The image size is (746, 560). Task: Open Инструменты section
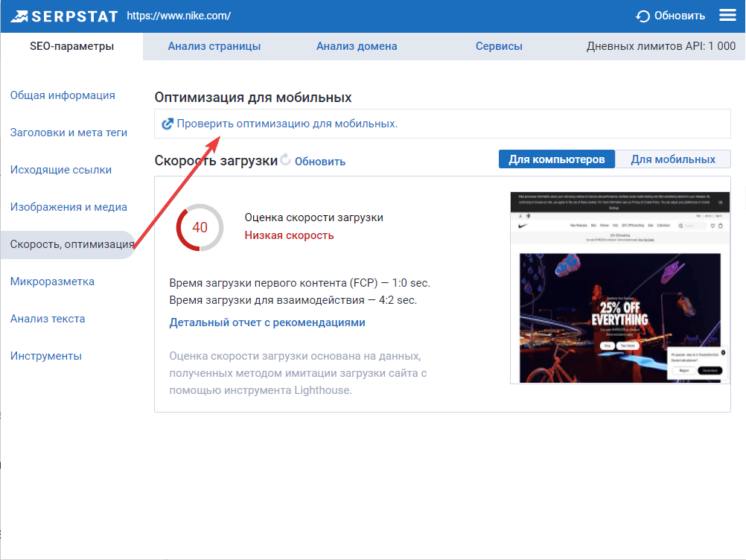click(x=45, y=356)
